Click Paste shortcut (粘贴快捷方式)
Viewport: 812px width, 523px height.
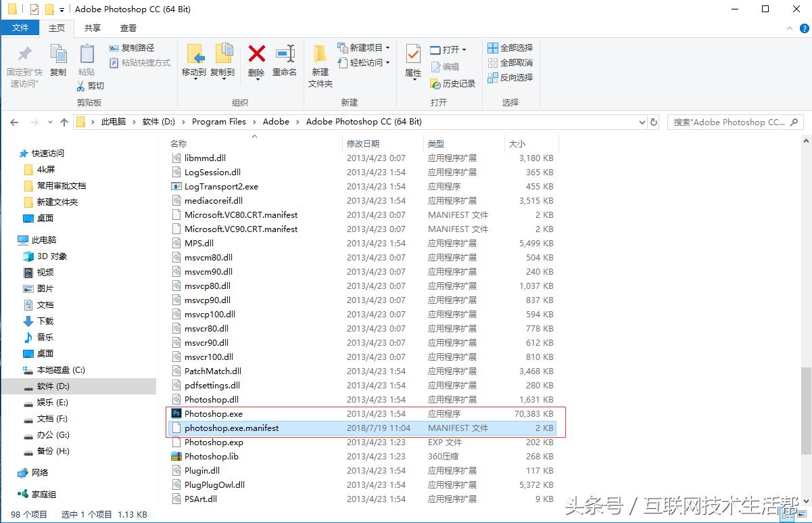coord(139,63)
